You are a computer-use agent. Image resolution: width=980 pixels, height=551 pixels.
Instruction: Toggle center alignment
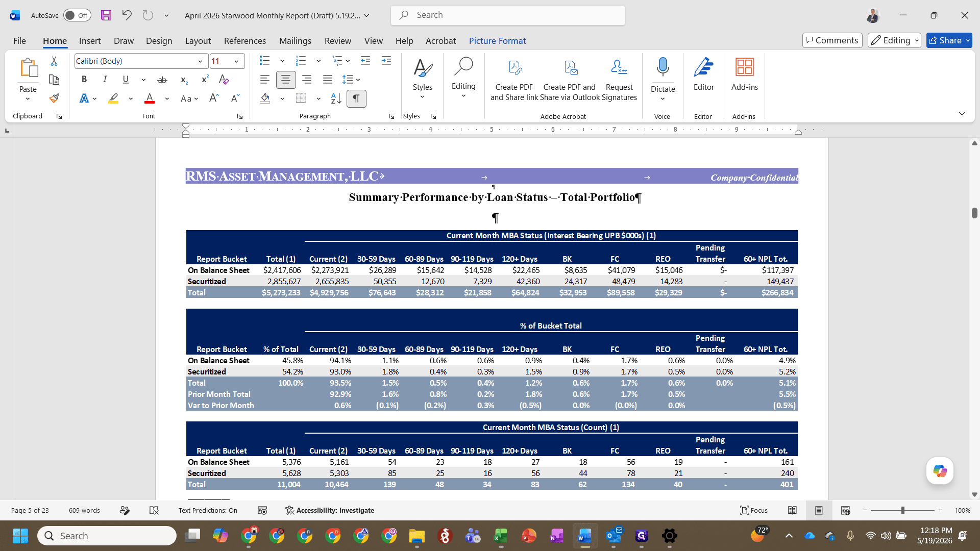(286, 80)
